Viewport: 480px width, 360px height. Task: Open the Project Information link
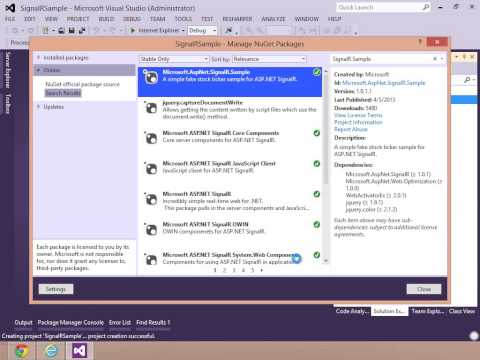pos(358,122)
